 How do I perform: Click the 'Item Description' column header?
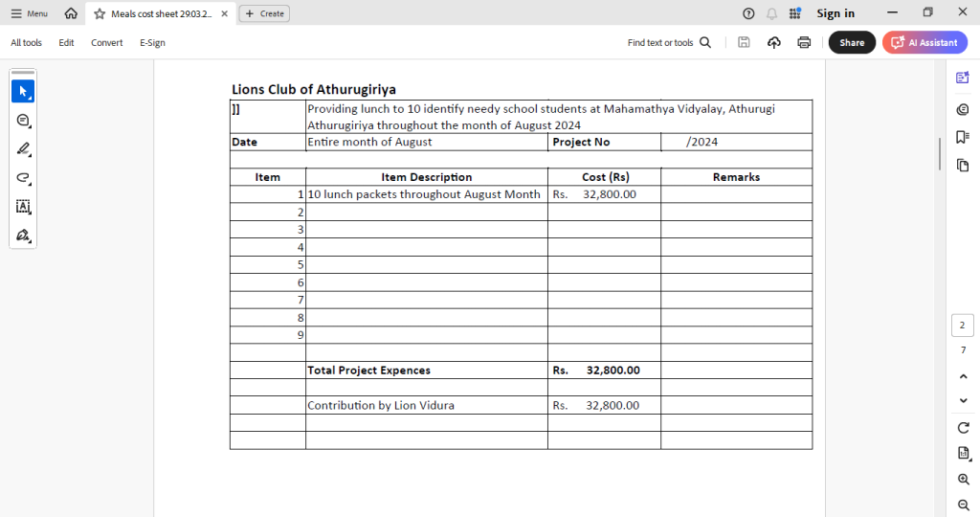click(426, 177)
